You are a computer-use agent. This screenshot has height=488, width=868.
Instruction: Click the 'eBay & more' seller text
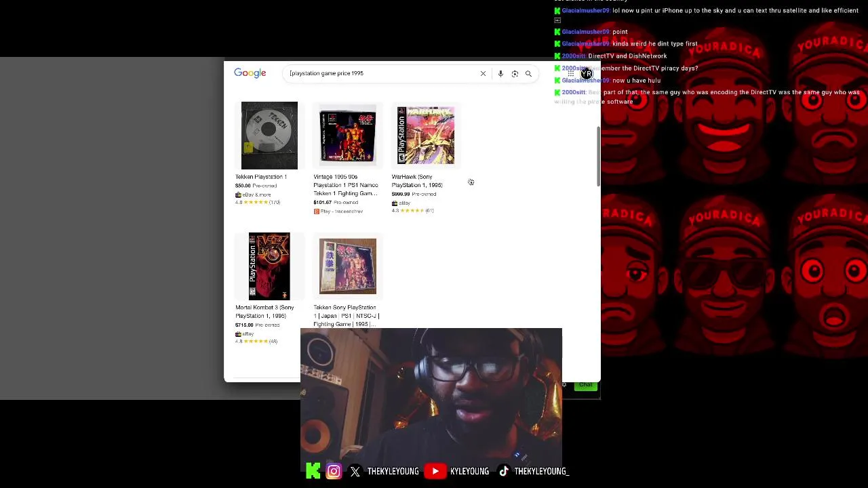(256, 195)
